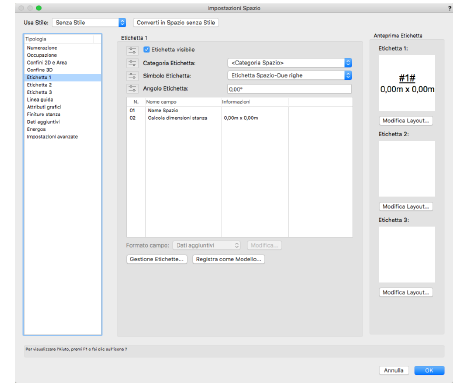Click Modifica Layout under Etichetta 1 preview

(x=406, y=121)
